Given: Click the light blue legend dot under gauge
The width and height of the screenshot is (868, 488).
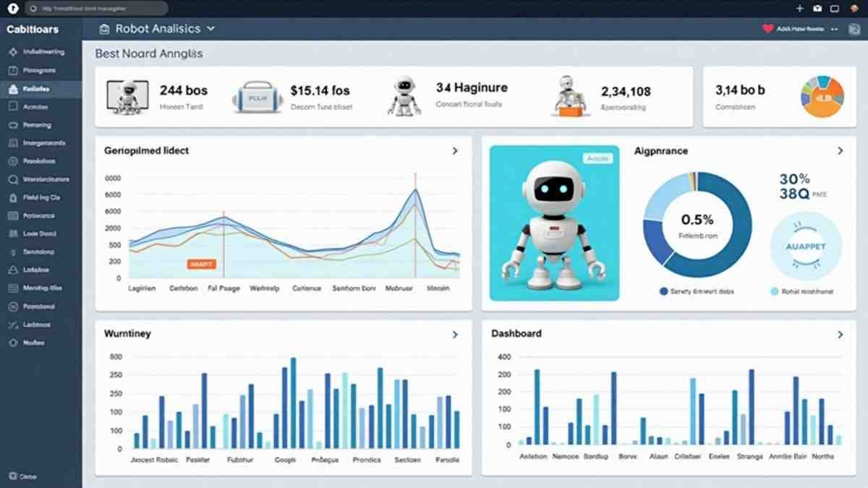Looking at the screenshot, I should pyautogui.click(x=775, y=291).
